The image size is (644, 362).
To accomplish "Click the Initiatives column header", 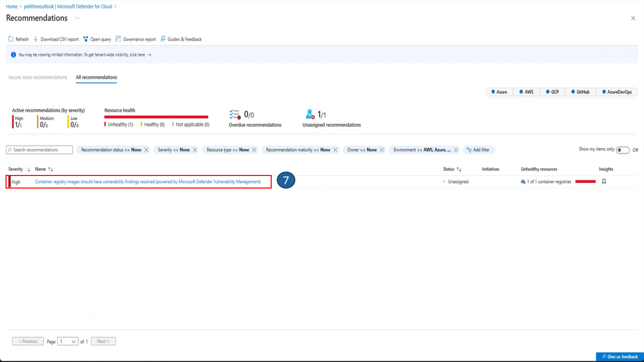I will tap(491, 169).
